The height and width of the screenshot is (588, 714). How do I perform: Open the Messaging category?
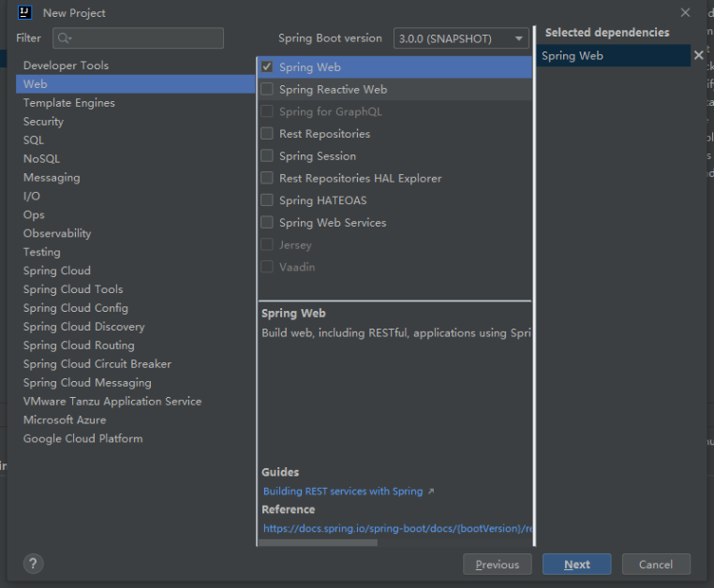click(135, 178)
